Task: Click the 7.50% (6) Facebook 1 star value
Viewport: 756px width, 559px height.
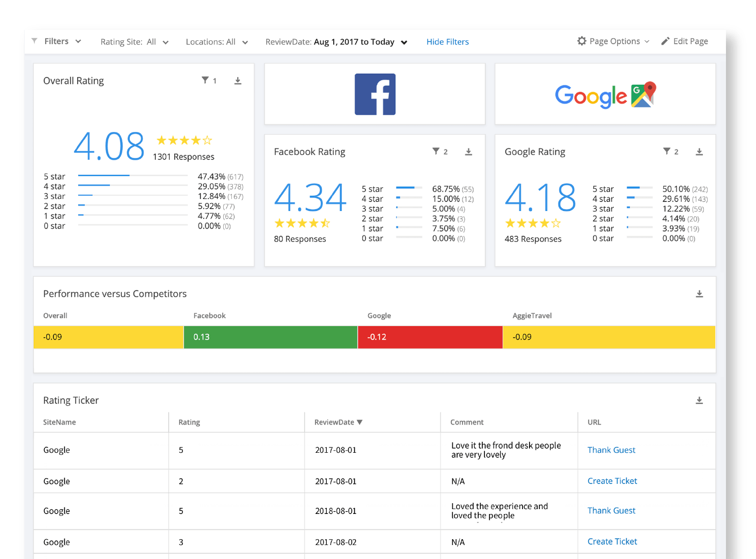Action: [449, 229]
